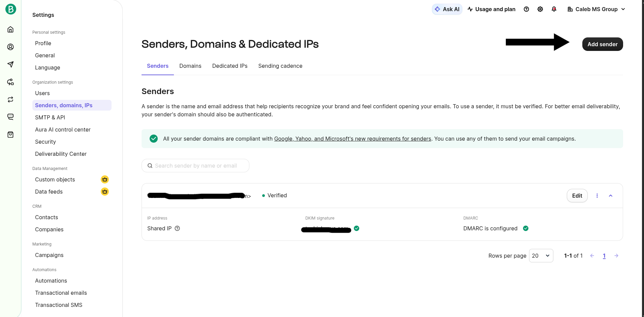Click the Add sender button

point(603,44)
